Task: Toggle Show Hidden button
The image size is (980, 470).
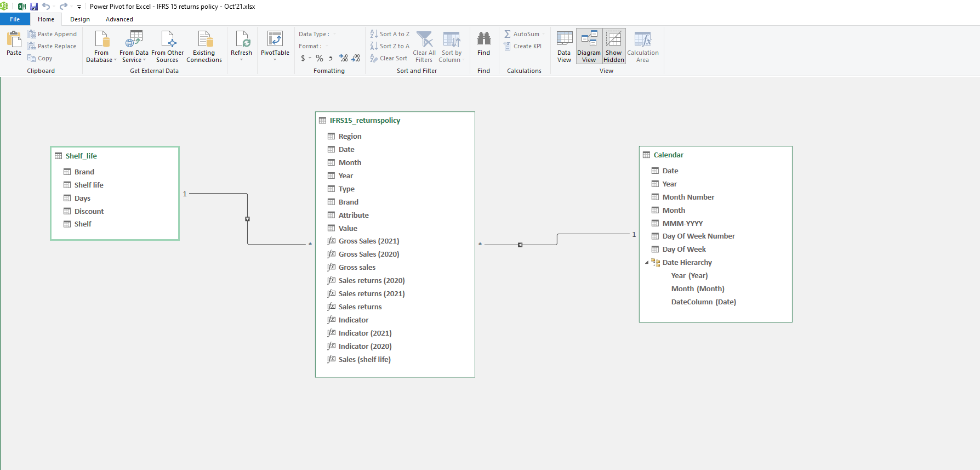Action: (614, 47)
